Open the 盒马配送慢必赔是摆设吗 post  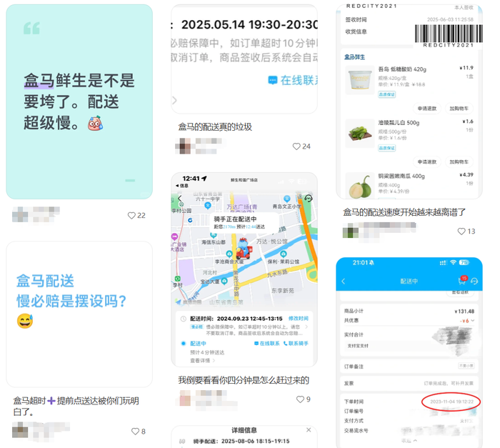[79, 314]
